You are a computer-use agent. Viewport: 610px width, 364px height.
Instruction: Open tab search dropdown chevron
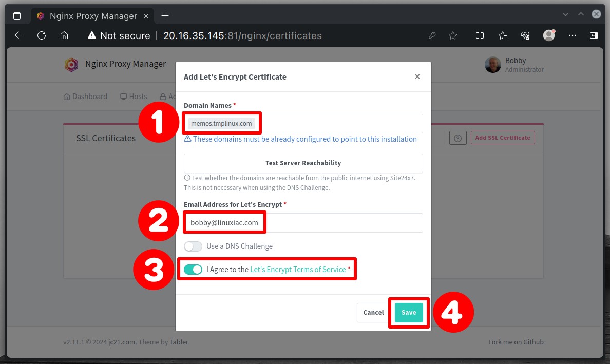click(x=565, y=14)
